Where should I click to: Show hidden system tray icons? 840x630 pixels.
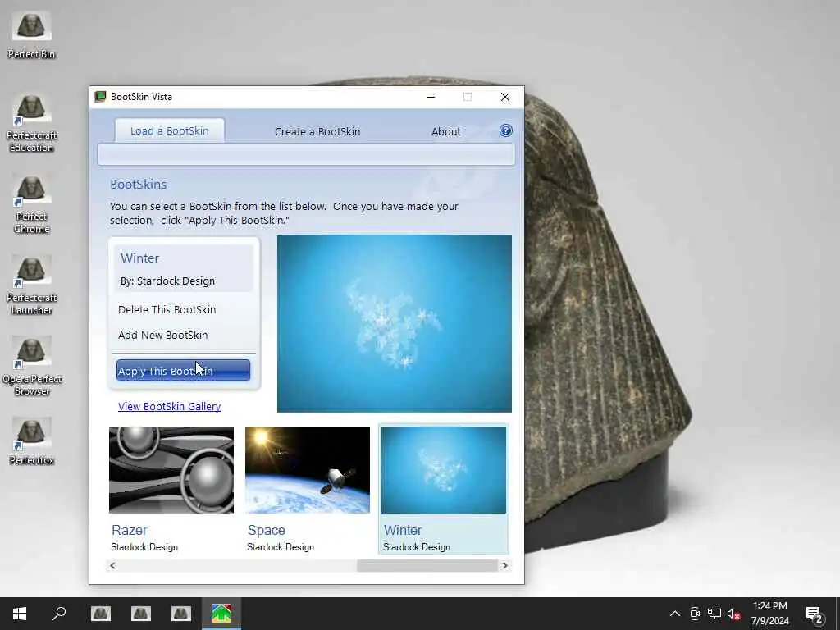click(x=675, y=614)
